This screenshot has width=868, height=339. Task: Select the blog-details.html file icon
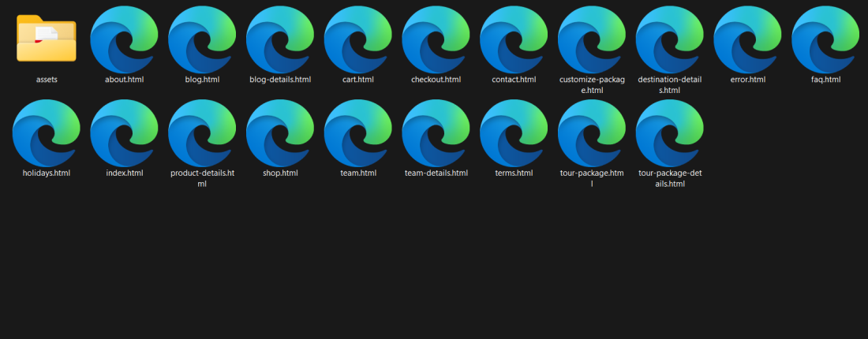point(280,40)
